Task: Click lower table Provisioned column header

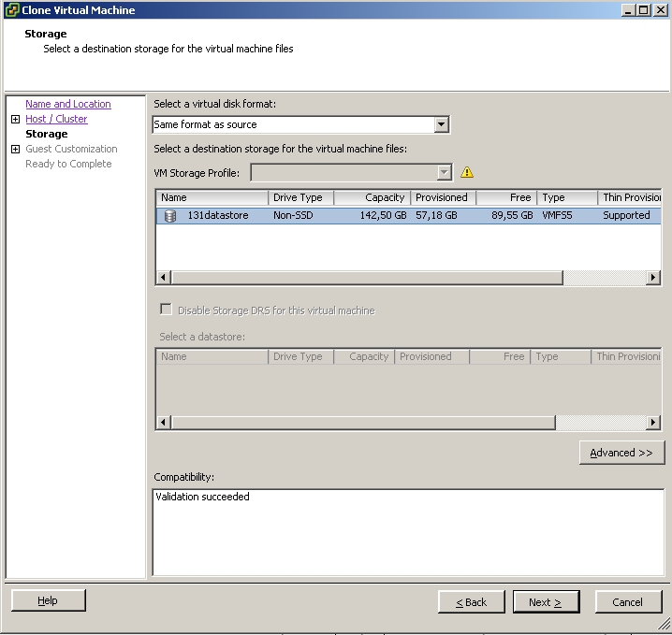Action: (432, 356)
